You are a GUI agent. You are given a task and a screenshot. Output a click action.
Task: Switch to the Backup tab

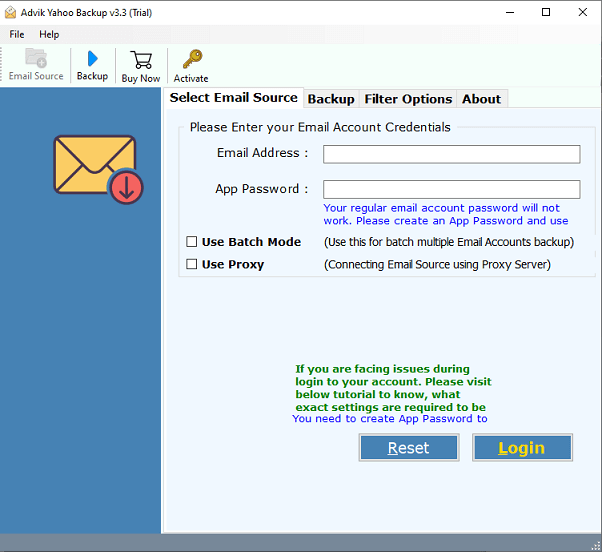coord(331,99)
